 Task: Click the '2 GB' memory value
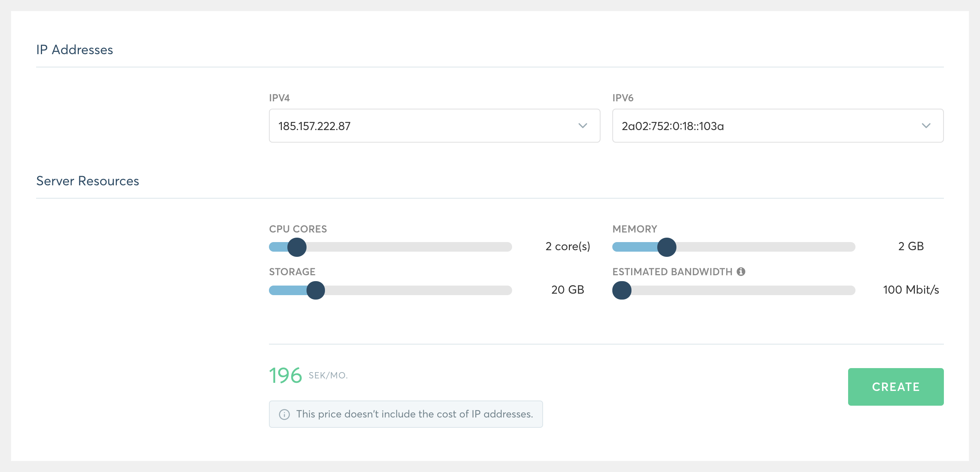point(911,247)
